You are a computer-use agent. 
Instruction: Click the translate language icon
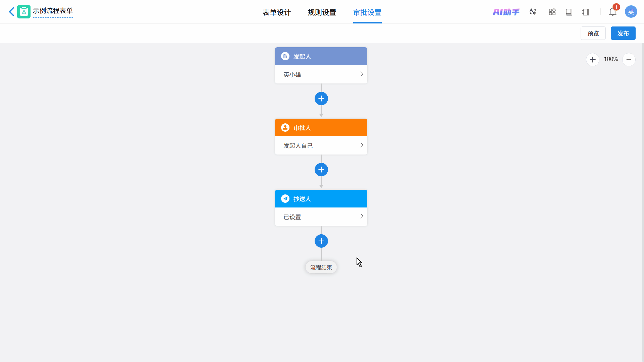533,12
